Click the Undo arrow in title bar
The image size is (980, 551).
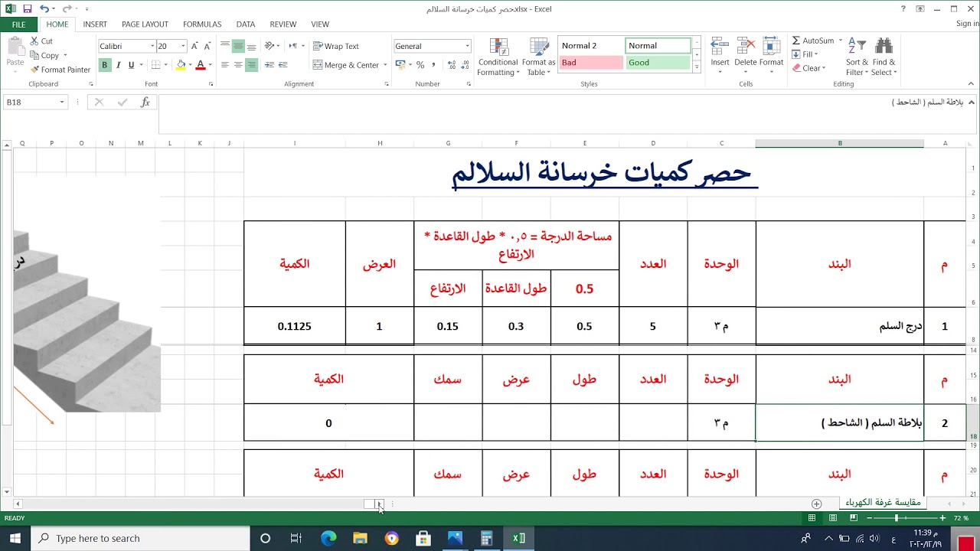(44, 9)
